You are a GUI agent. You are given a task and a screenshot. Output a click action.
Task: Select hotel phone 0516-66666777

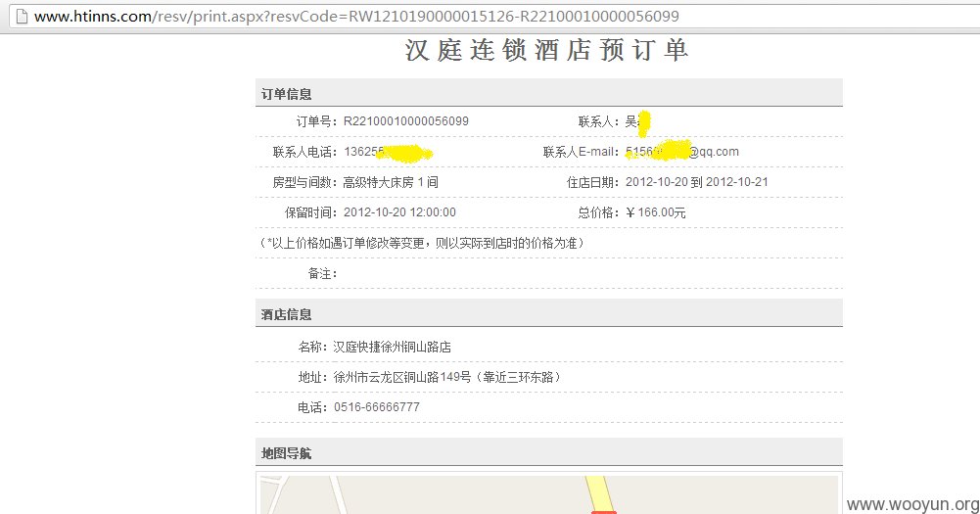coord(377,407)
